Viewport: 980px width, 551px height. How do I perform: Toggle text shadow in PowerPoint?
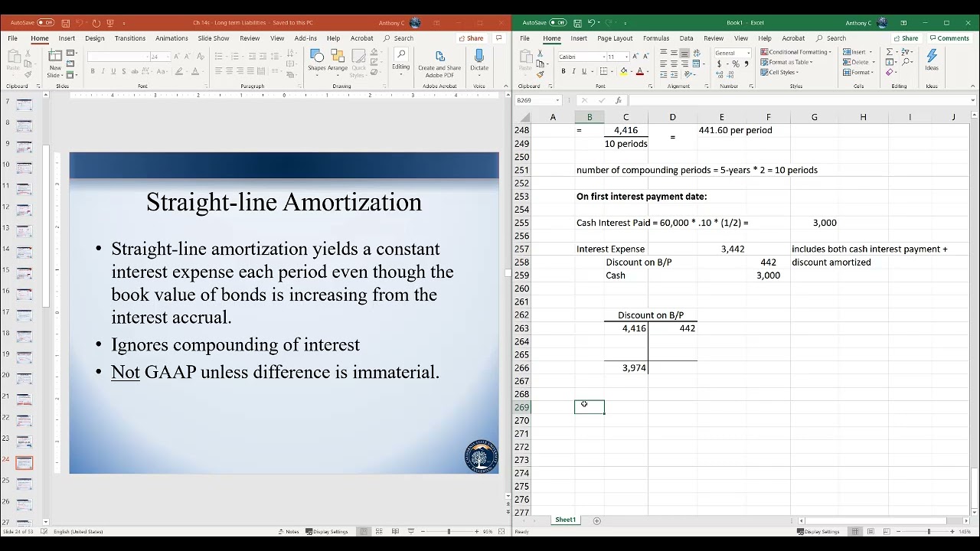[x=122, y=71]
